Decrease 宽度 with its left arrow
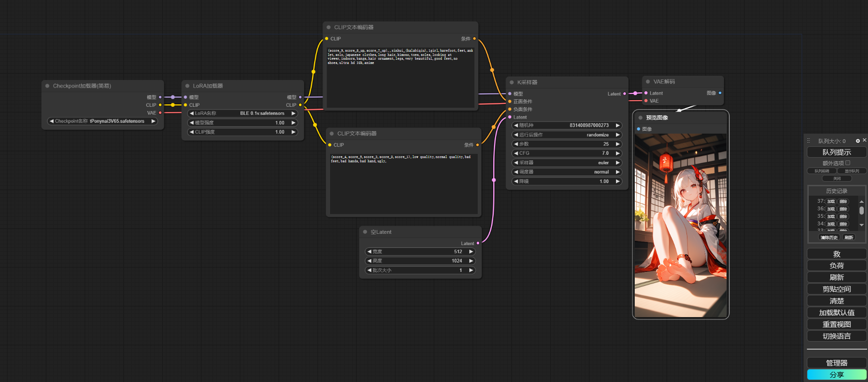The width and height of the screenshot is (868, 382). click(x=369, y=252)
